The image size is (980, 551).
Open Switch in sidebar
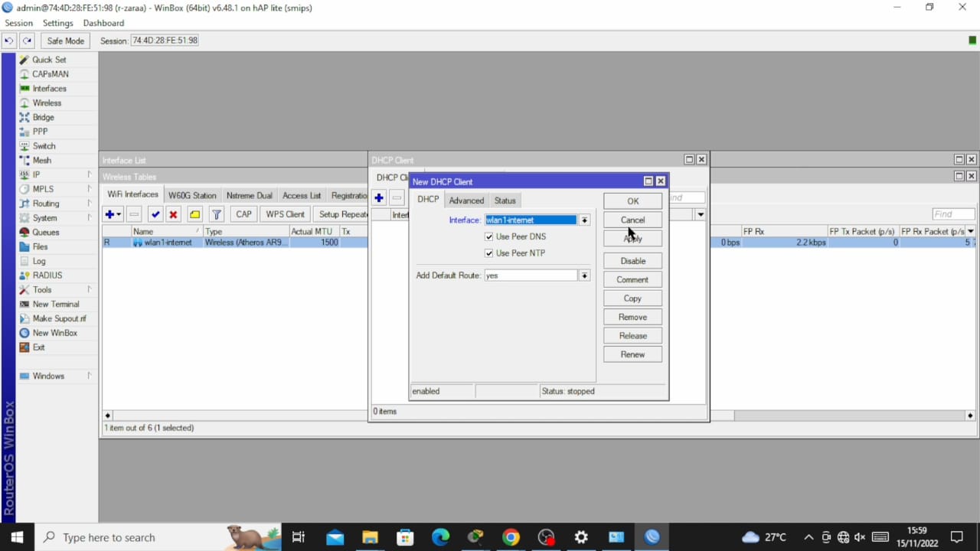(x=44, y=146)
